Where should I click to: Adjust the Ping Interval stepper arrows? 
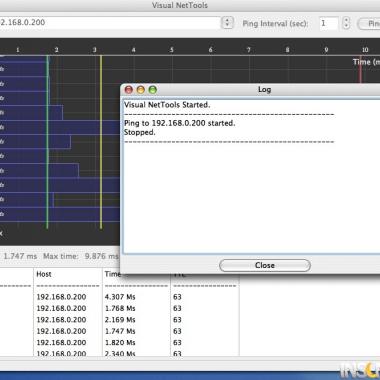coord(346,23)
